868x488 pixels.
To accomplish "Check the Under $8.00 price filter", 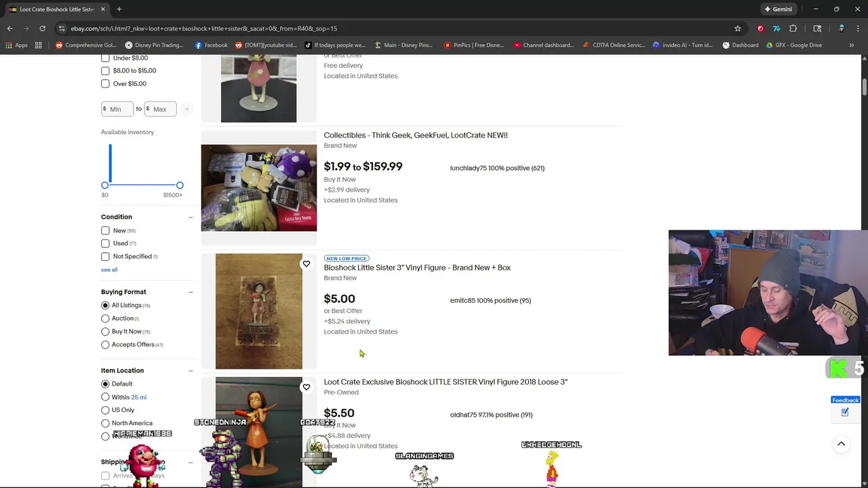I will (105, 58).
